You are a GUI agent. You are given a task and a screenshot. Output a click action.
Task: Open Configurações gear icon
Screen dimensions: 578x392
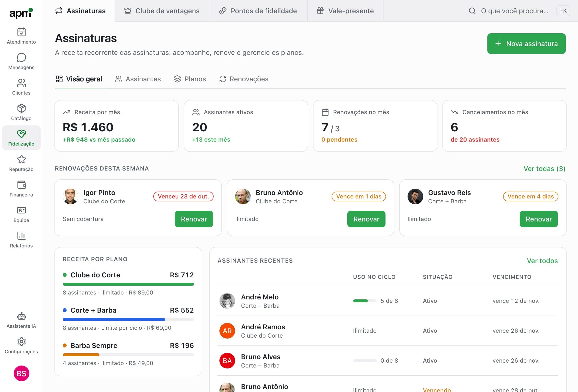coord(21,342)
